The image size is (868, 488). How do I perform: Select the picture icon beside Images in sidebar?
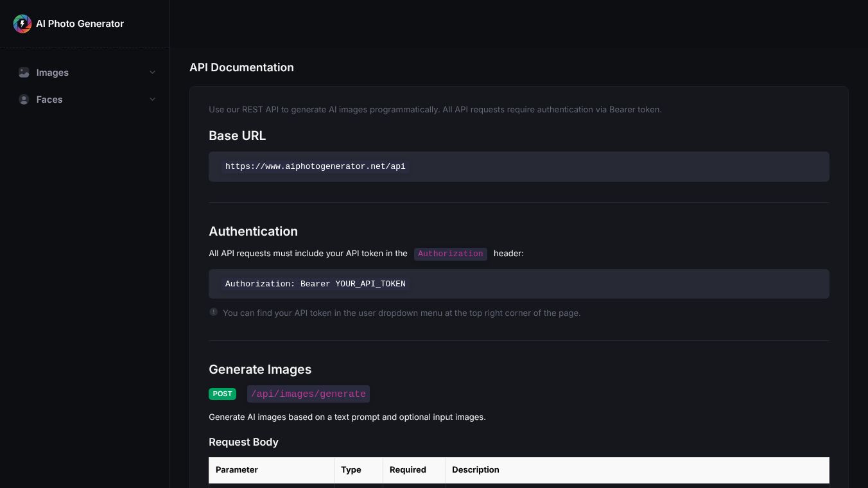[24, 73]
